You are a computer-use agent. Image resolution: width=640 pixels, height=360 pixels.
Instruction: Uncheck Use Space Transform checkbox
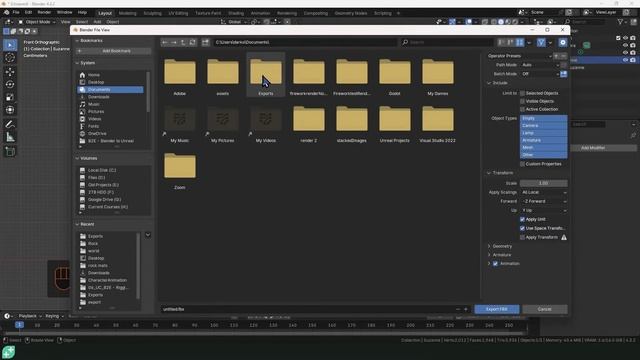point(522,228)
